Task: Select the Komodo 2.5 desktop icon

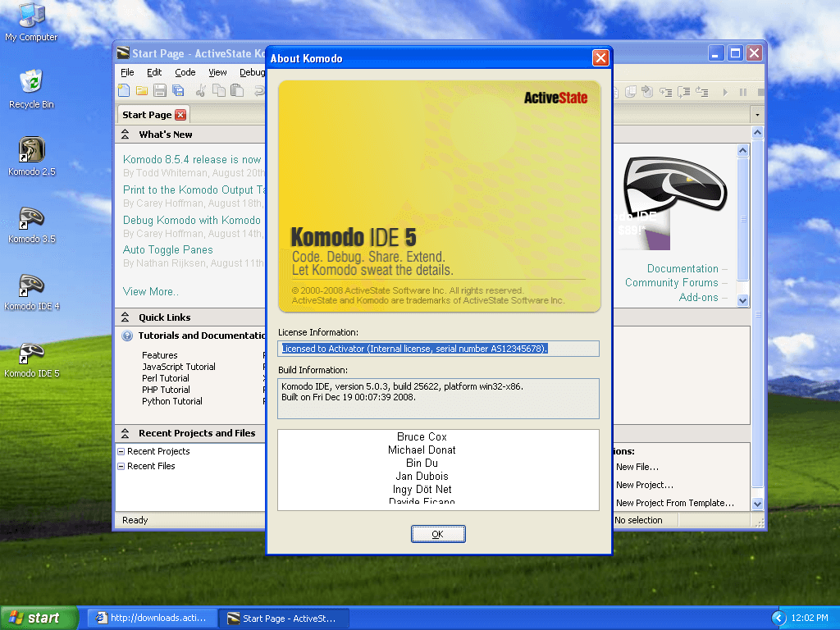Action: coord(31,152)
